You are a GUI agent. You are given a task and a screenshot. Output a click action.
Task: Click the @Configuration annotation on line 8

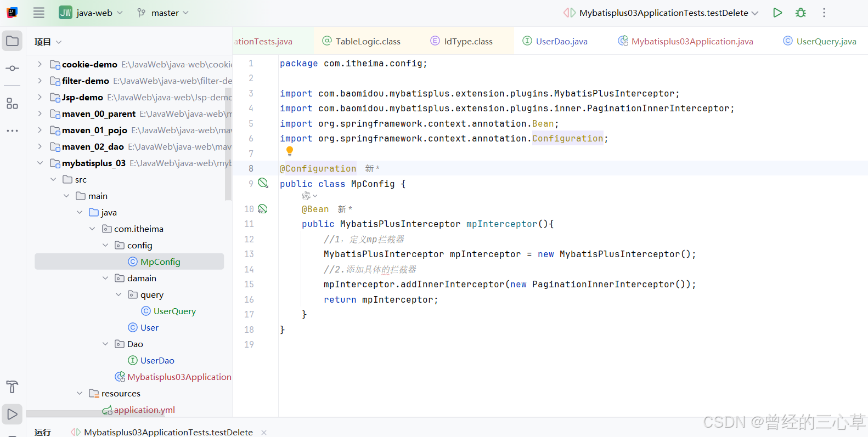(318, 169)
